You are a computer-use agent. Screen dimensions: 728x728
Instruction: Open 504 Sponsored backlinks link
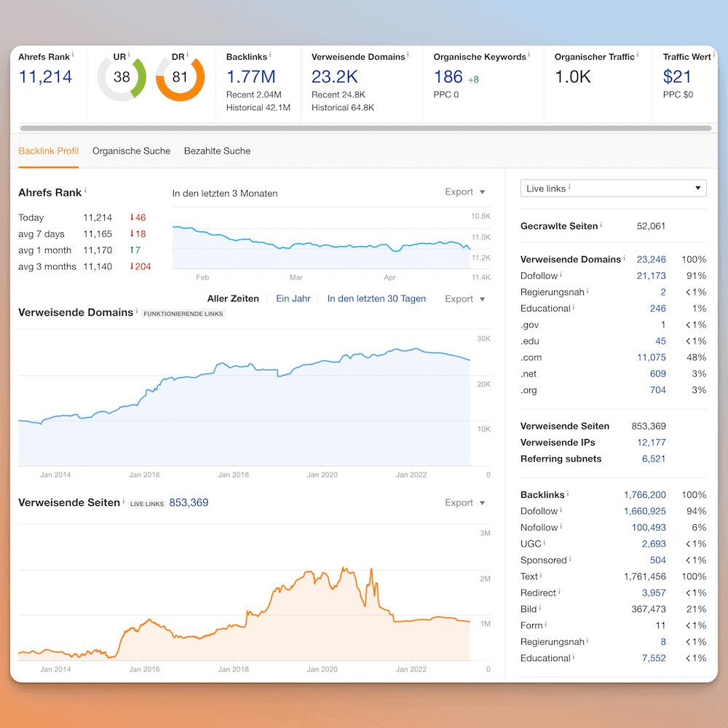click(657, 560)
